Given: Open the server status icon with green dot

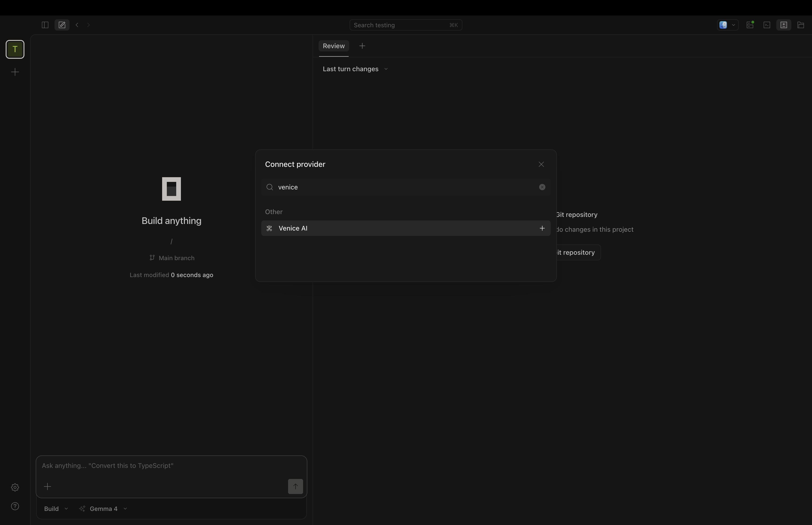Looking at the screenshot, I should 750,25.
